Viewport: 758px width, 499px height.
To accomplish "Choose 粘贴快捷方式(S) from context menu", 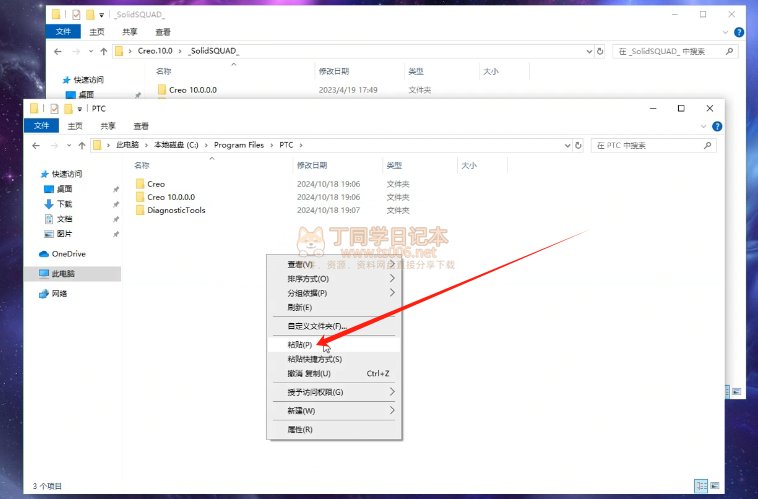I will 334,359.
